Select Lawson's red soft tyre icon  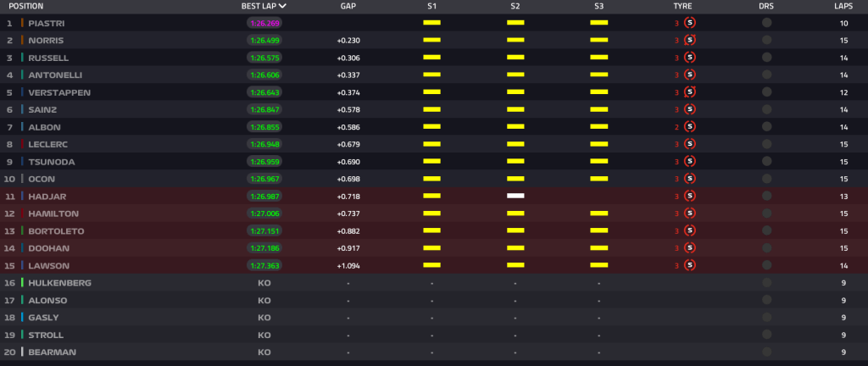click(689, 265)
